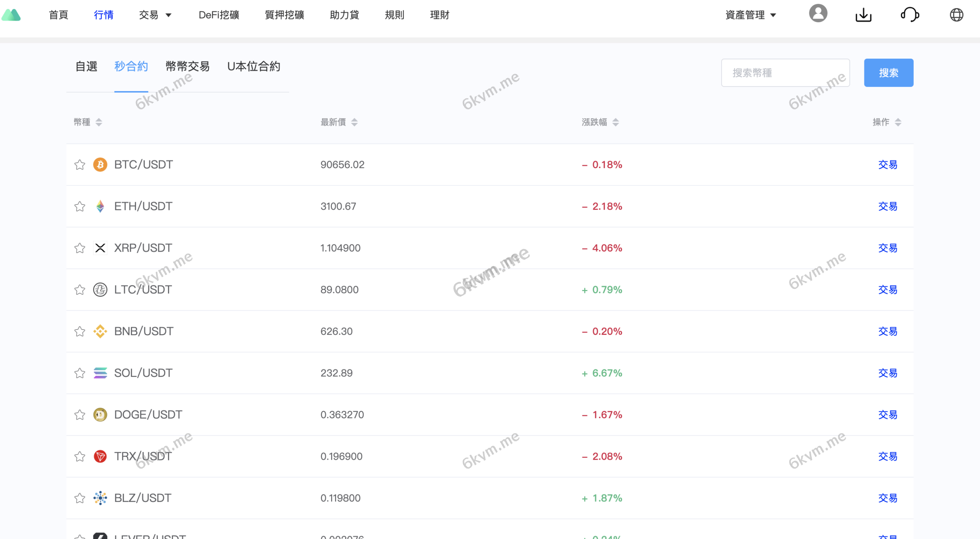Click the app download icon in the header
Image resolution: width=980 pixels, height=539 pixels.
[x=864, y=15]
